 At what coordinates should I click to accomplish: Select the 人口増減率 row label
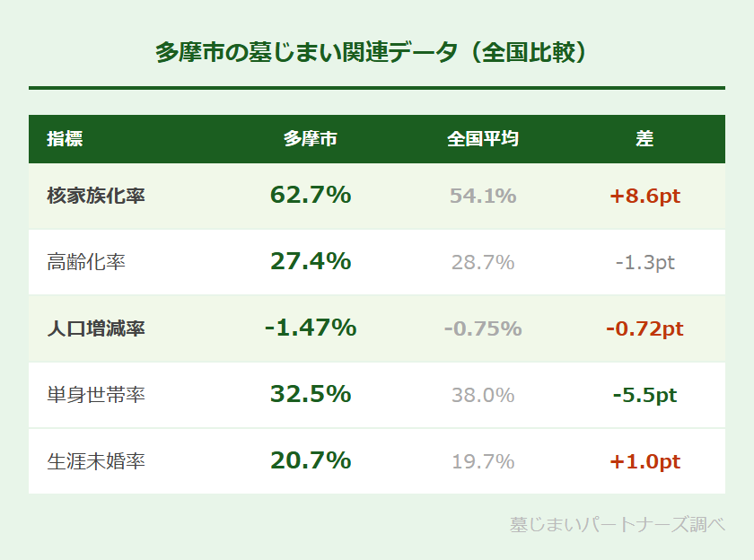coord(96,328)
